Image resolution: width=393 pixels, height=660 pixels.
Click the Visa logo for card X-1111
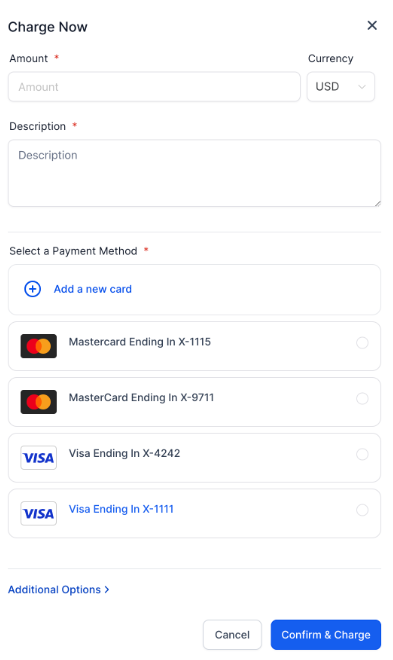point(39,514)
